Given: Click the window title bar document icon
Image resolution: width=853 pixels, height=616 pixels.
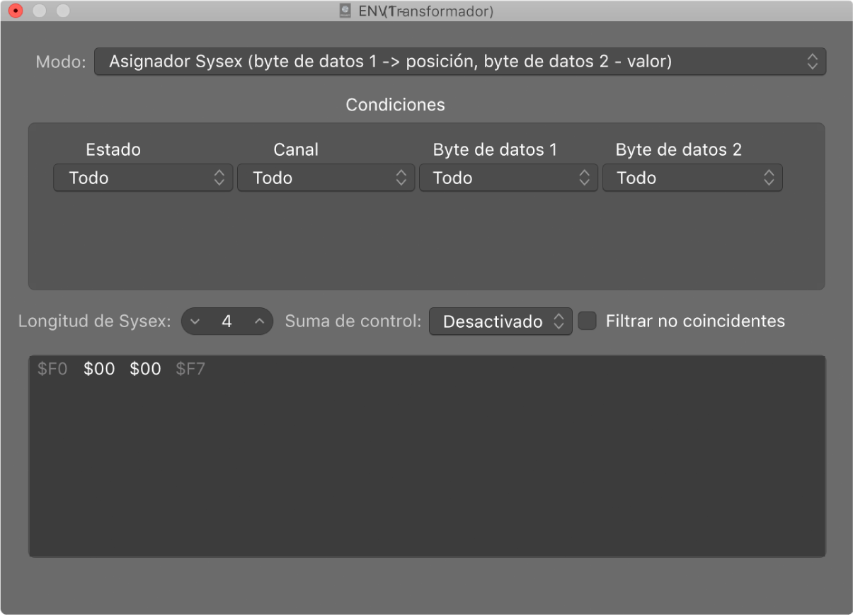Looking at the screenshot, I should point(346,11).
